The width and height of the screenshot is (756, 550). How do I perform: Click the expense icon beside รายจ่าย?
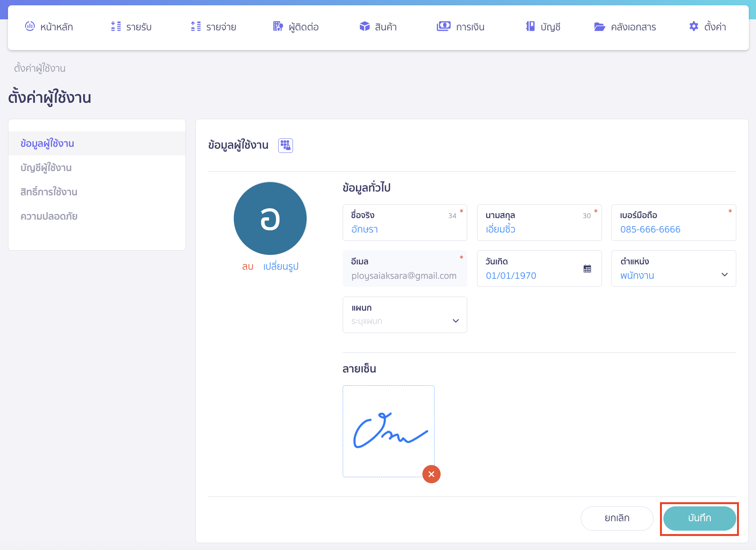coord(196,27)
